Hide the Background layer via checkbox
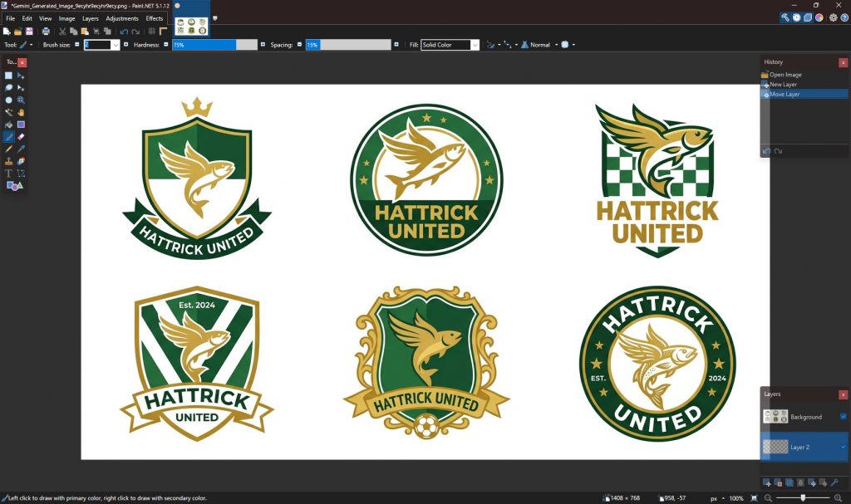 (844, 417)
